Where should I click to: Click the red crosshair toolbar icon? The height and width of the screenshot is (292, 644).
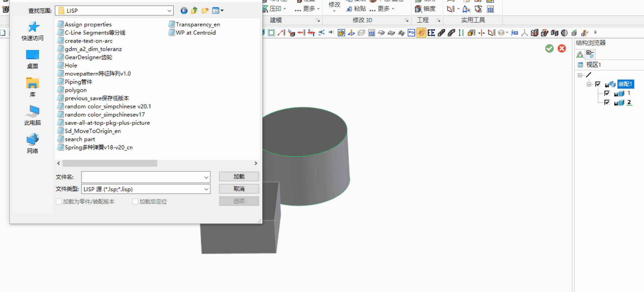pyautogui.click(x=481, y=33)
